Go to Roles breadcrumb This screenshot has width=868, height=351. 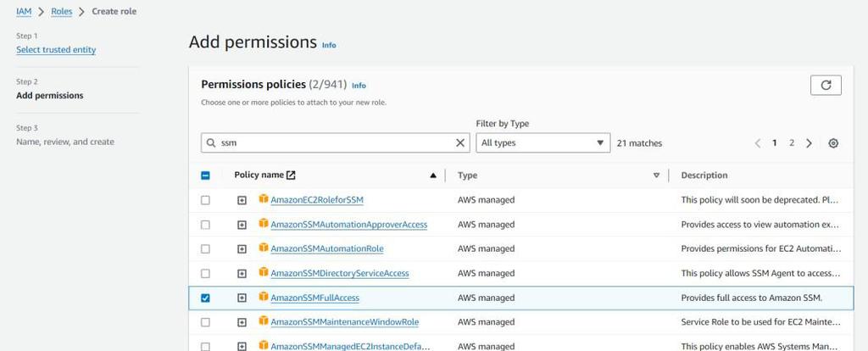click(62, 11)
